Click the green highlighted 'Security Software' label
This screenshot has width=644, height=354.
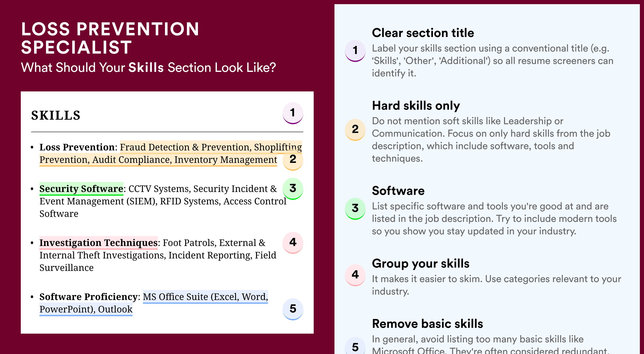pos(81,189)
